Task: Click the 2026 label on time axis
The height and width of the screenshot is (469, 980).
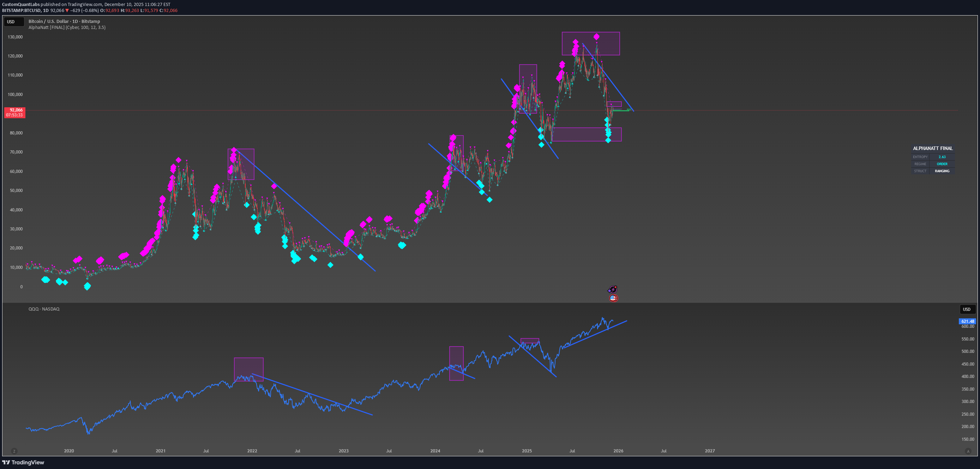Action: point(618,451)
